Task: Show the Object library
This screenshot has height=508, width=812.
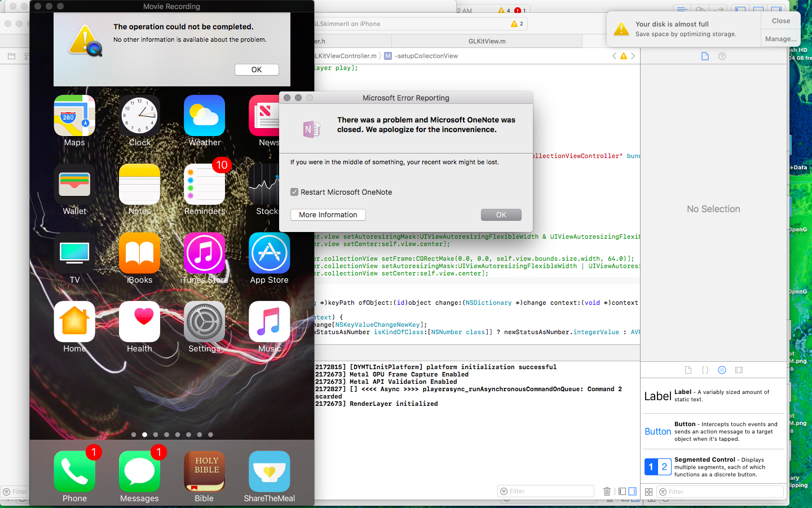Action: pyautogui.click(x=722, y=370)
